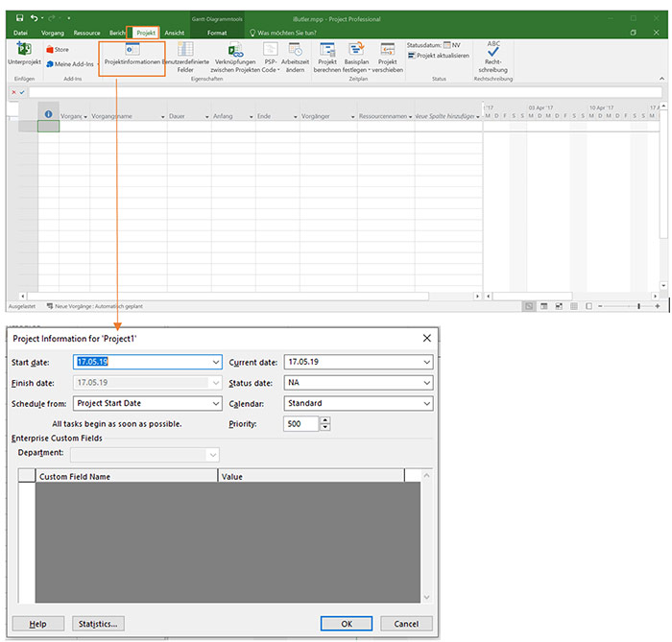Open the Ressource ribbon tab
Screen dimensions: 672x642
pyautogui.click(x=86, y=33)
